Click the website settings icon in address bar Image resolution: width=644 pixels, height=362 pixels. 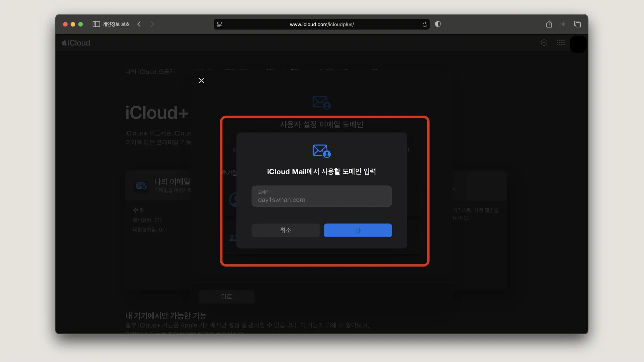[219, 24]
